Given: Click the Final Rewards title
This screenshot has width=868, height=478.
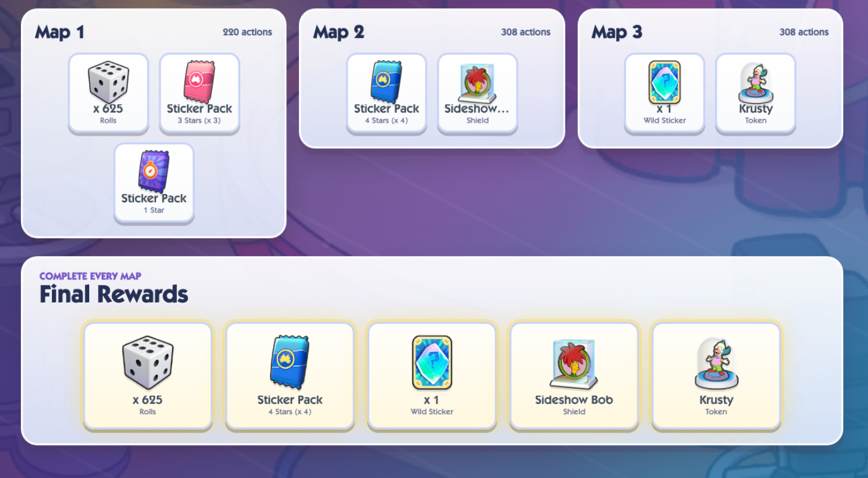Looking at the screenshot, I should [114, 295].
